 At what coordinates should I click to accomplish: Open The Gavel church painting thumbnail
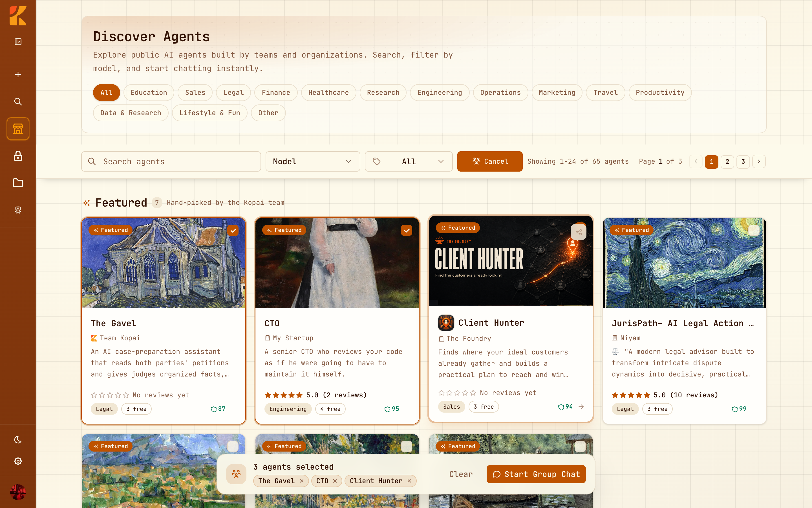coord(164,263)
